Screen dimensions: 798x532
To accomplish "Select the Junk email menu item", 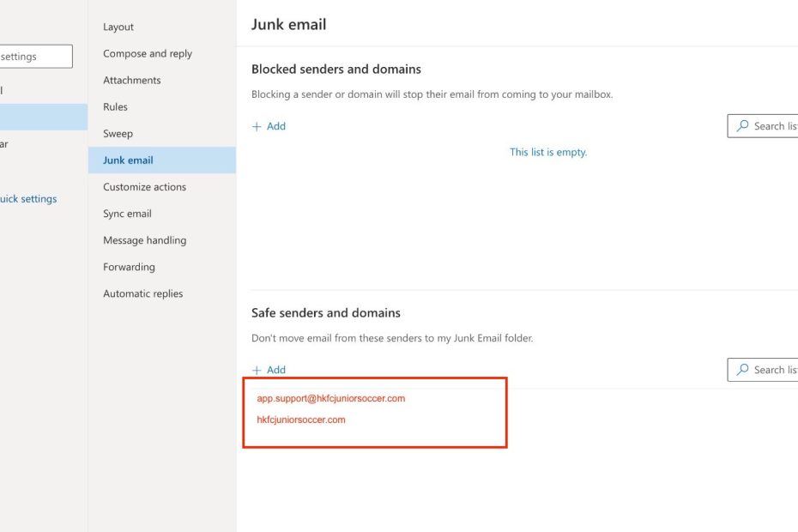I will [x=128, y=160].
